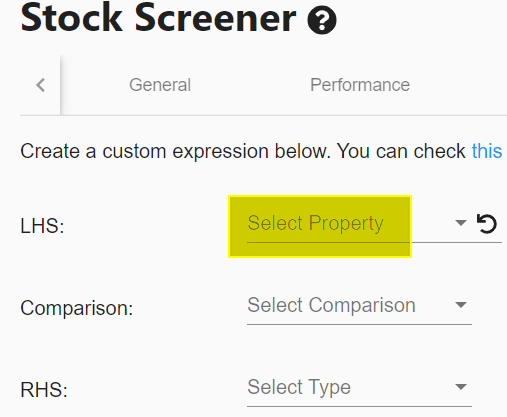The image size is (507, 417).
Task: Click the "RHS:" field label
Action: (x=44, y=390)
